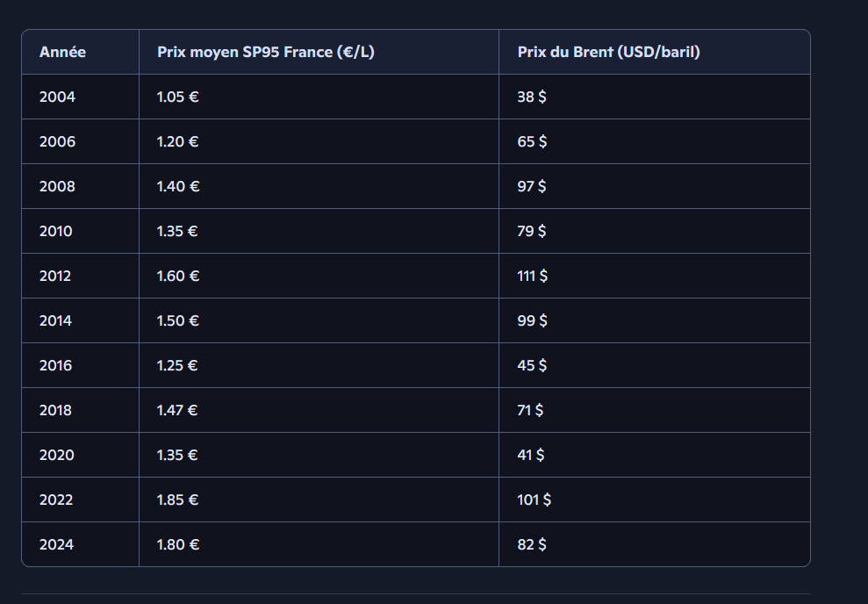Select the 1.47 € price cell
This screenshot has height=604, width=868.
177,411
